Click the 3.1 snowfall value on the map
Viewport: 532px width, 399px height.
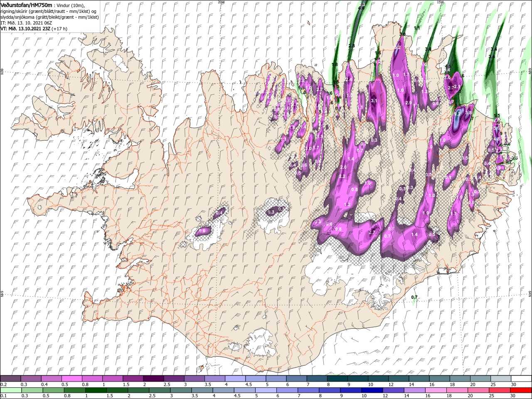(x=374, y=101)
